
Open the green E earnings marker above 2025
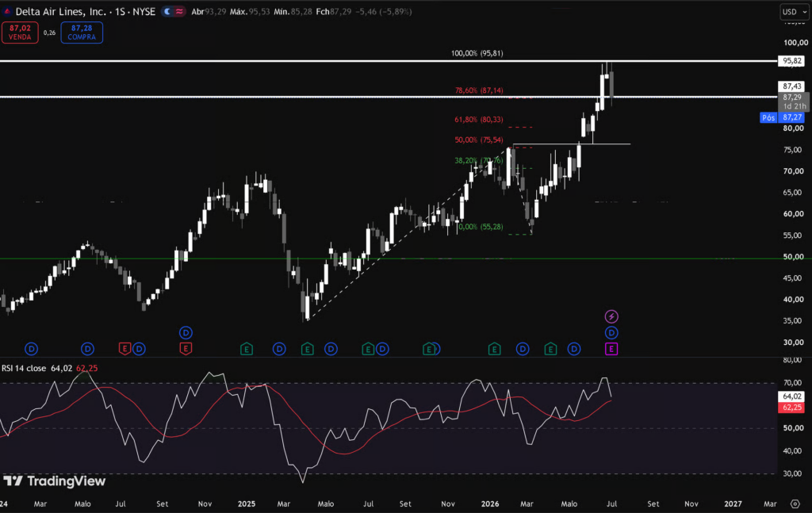tap(247, 349)
